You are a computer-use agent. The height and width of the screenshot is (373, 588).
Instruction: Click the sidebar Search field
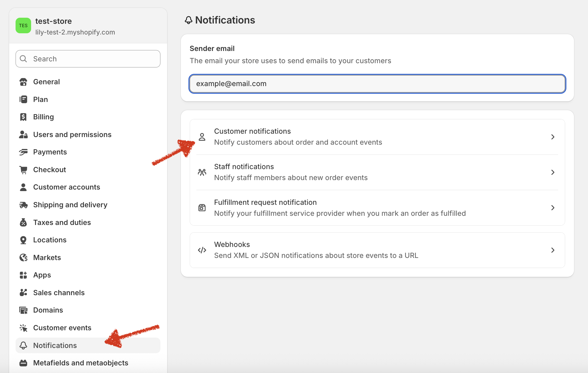click(x=88, y=59)
